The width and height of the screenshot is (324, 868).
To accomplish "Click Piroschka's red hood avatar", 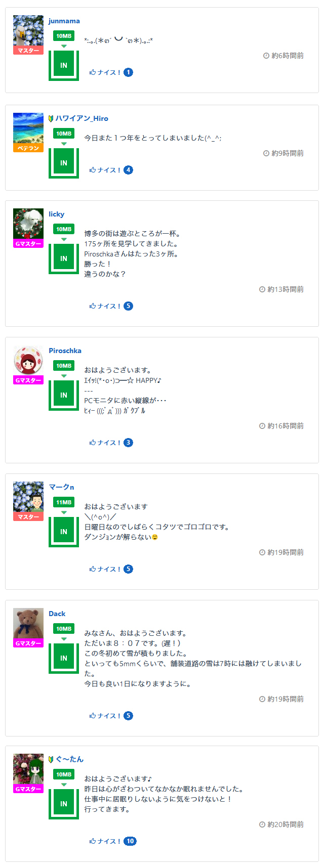I will click(x=28, y=360).
